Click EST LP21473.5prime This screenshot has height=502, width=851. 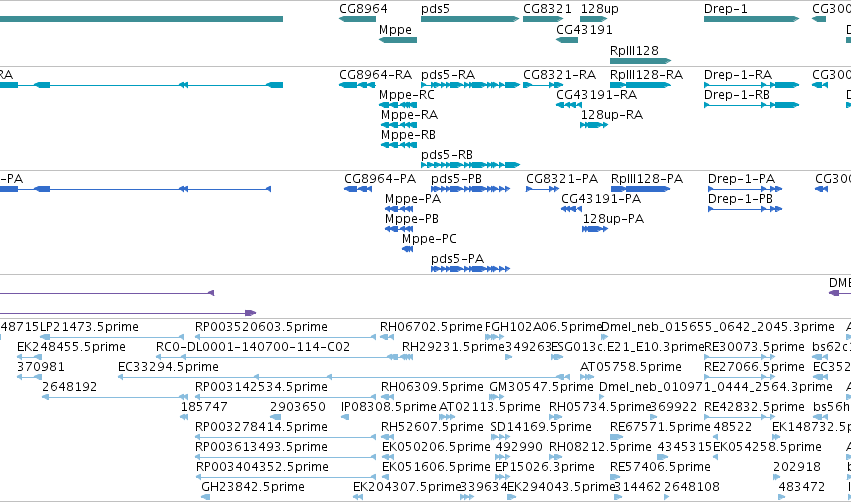(x=90, y=327)
